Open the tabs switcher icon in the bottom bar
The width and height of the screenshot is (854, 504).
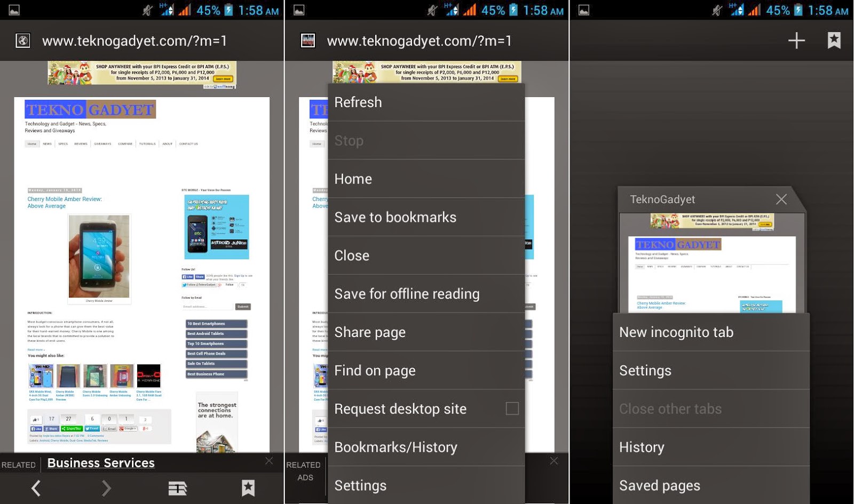click(178, 488)
